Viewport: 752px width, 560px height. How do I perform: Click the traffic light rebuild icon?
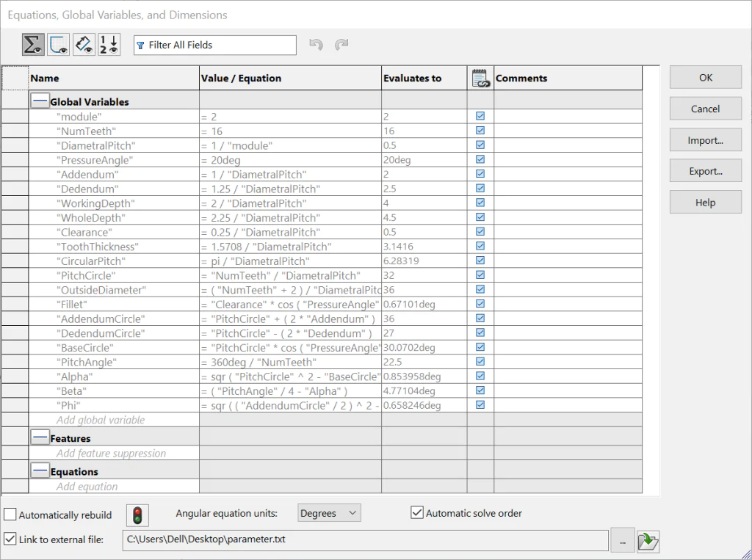click(137, 515)
